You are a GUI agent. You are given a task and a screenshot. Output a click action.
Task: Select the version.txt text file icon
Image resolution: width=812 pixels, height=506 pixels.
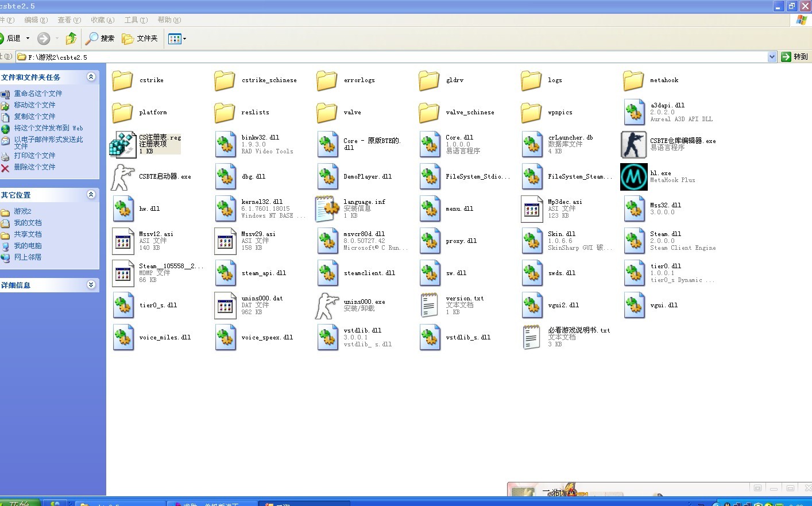click(x=430, y=306)
